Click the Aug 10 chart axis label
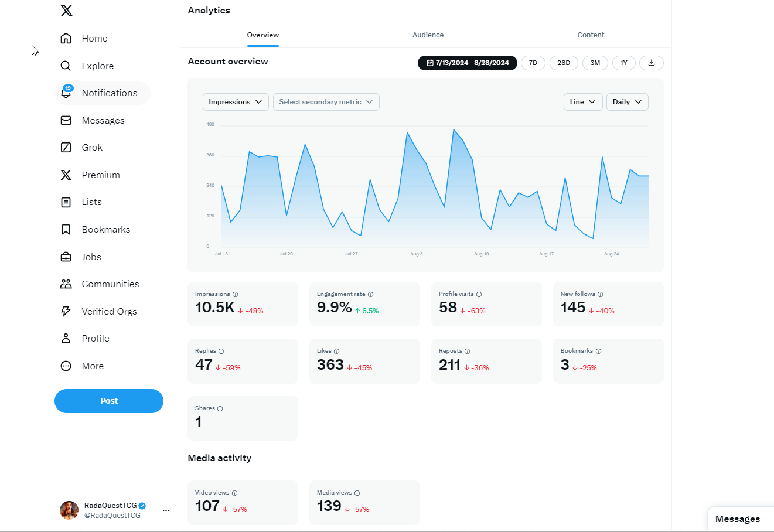 [x=482, y=254]
